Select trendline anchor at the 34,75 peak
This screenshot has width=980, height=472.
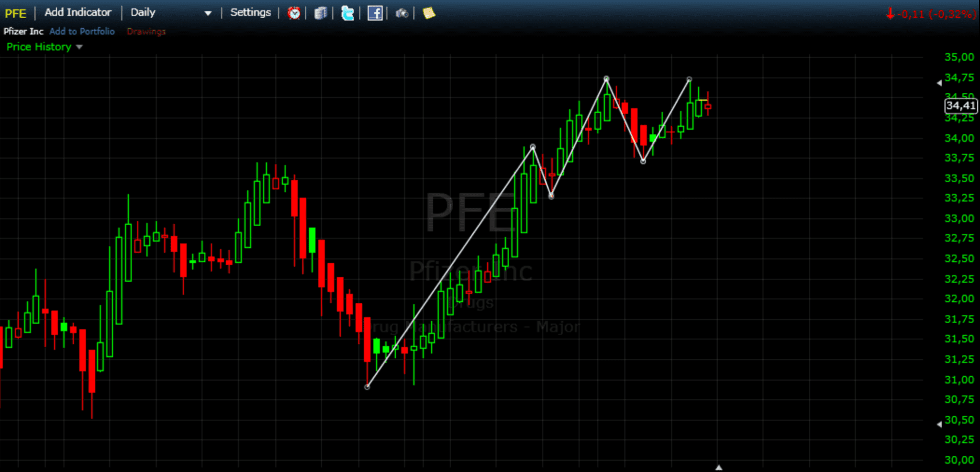pyautogui.click(x=606, y=78)
